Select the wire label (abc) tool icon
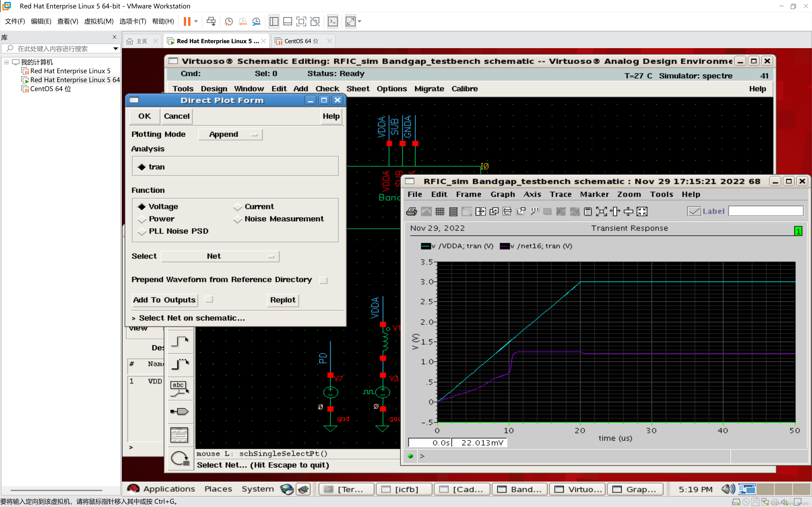The width and height of the screenshot is (812, 507). [180, 388]
